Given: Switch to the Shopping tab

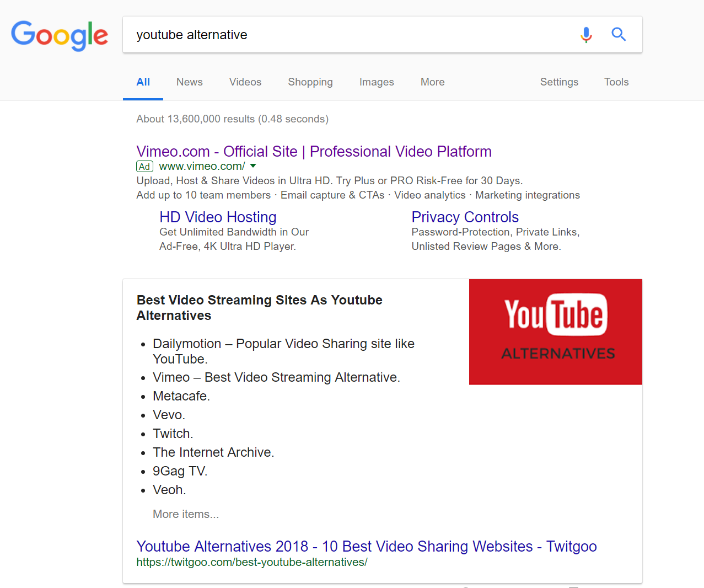Looking at the screenshot, I should click(310, 82).
